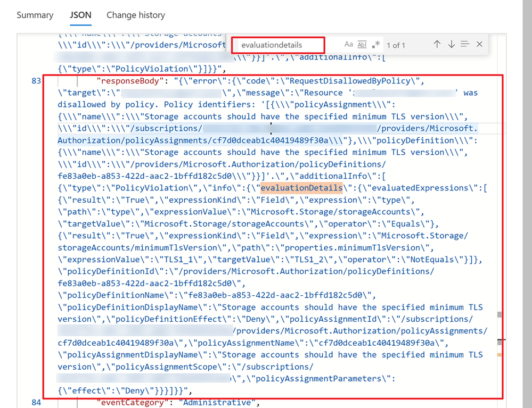Click line number 84 in the gutter

coord(36,403)
